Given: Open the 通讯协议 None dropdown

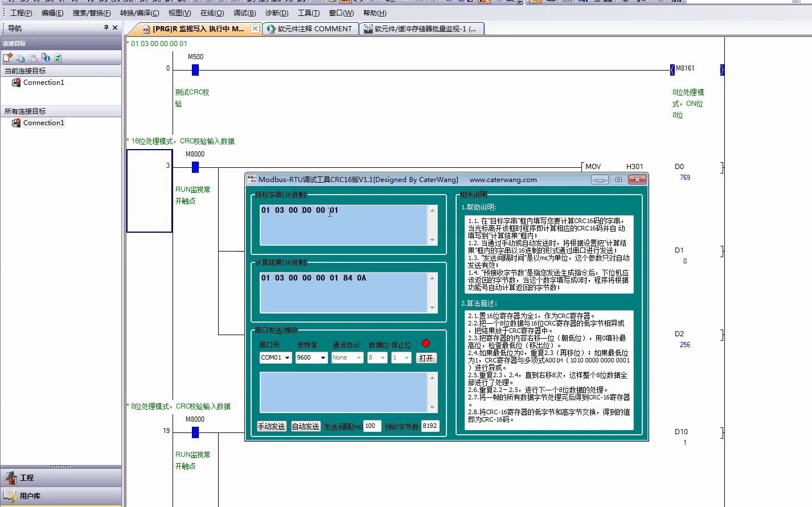Looking at the screenshot, I should tap(359, 358).
